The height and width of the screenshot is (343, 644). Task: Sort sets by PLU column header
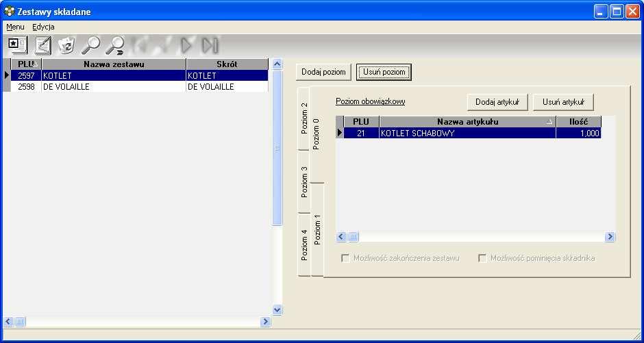click(26, 64)
